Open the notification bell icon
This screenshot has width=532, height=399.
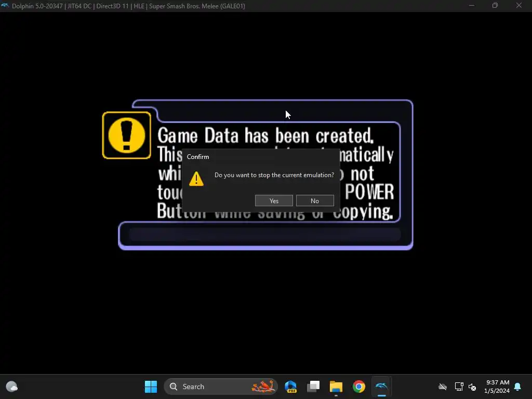pyautogui.click(x=518, y=387)
